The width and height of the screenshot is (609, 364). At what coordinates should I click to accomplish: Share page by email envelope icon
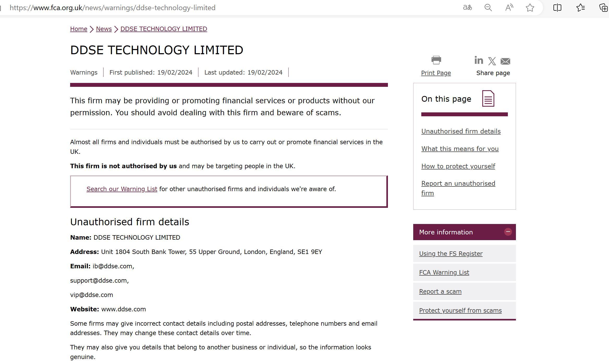[x=505, y=61]
